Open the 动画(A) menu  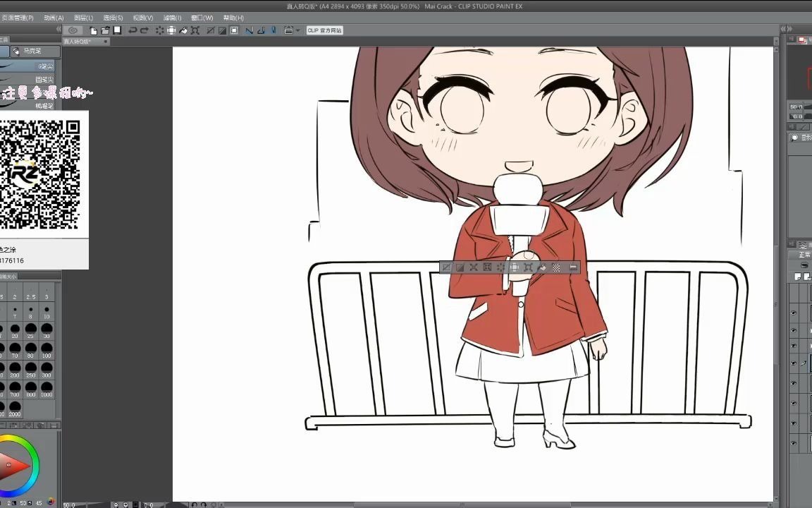[x=54, y=18]
